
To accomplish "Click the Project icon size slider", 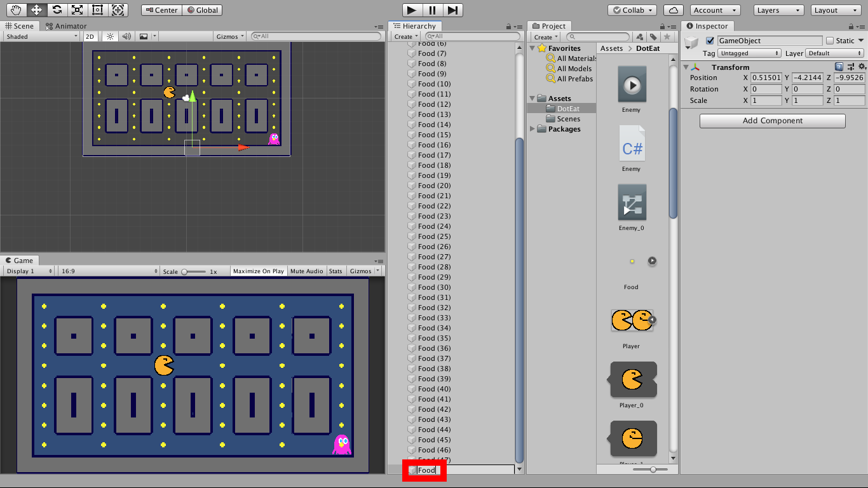I will coord(650,469).
